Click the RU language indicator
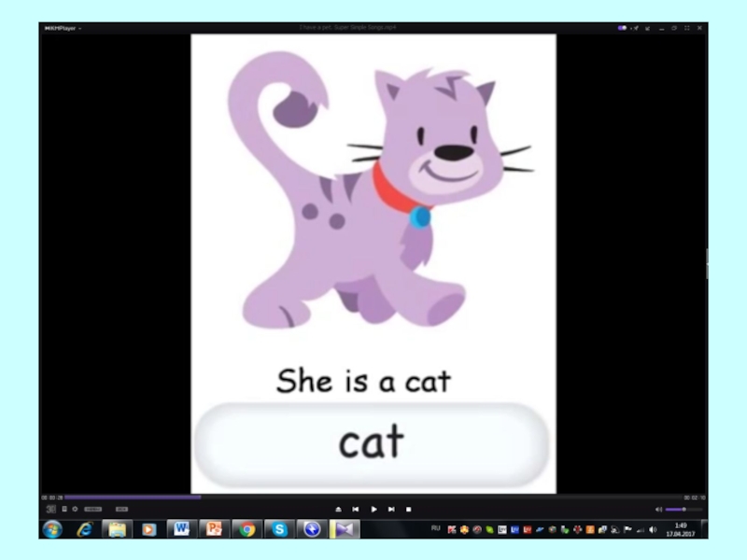This screenshot has height=560, width=747. [x=436, y=528]
